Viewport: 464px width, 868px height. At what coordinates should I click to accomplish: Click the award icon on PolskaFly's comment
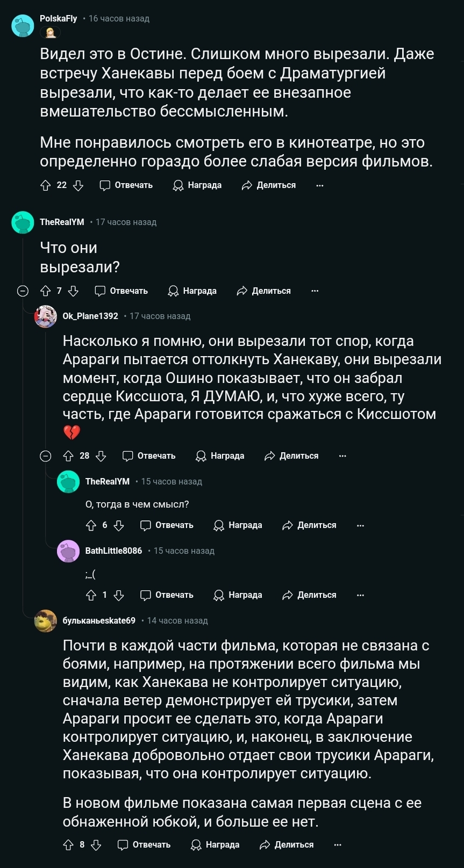178,185
